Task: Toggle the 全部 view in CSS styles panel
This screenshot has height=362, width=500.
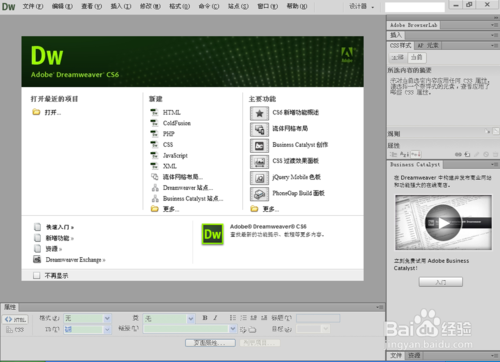Action: point(397,58)
